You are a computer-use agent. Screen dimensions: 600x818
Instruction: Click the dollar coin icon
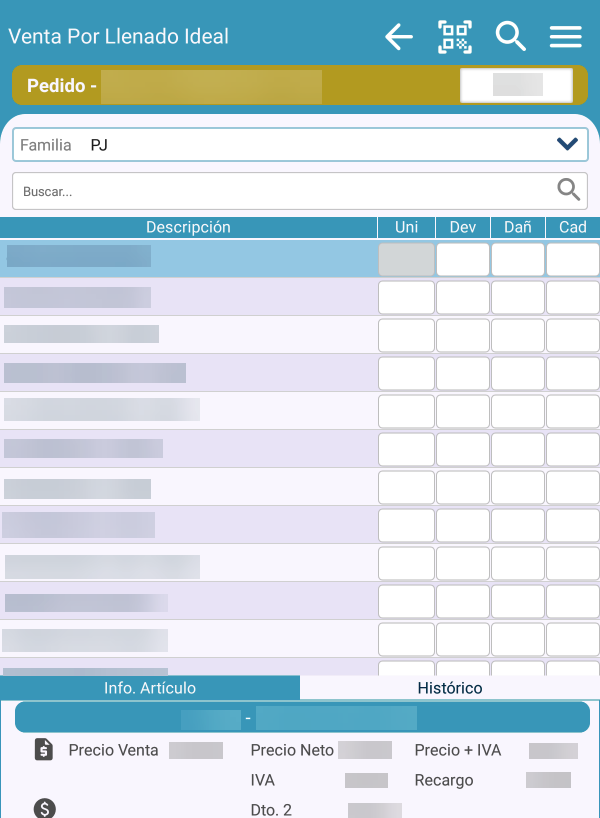tap(44, 808)
